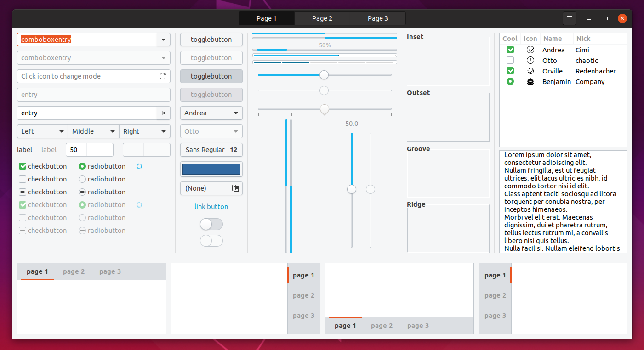This screenshot has height=350, width=644.
Task: Click the checkmark-circle icon in Andrea's row
Action: coord(530,50)
